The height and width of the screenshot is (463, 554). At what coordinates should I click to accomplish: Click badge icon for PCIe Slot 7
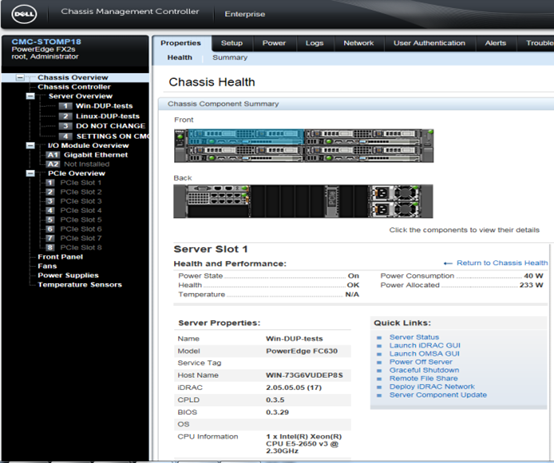pyautogui.click(x=50, y=238)
